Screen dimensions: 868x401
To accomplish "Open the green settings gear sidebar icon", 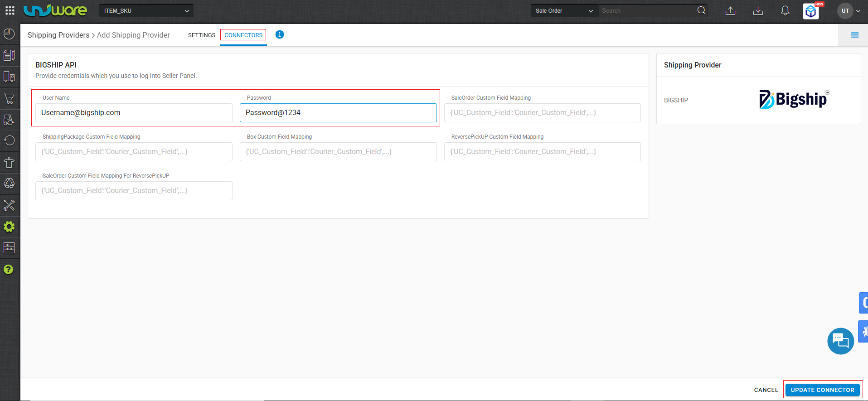I will 9,227.
